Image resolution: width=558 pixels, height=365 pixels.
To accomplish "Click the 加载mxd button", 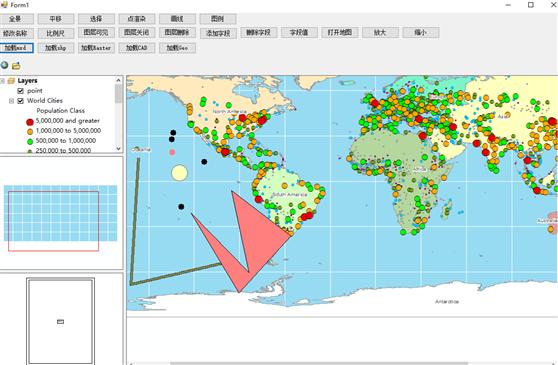I will (x=17, y=48).
